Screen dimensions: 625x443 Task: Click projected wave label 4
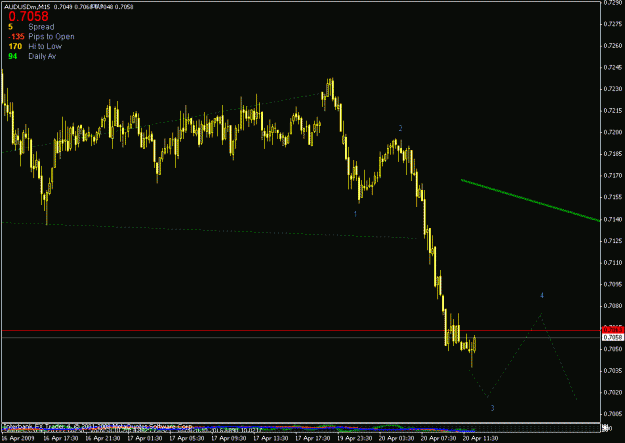(542, 295)
